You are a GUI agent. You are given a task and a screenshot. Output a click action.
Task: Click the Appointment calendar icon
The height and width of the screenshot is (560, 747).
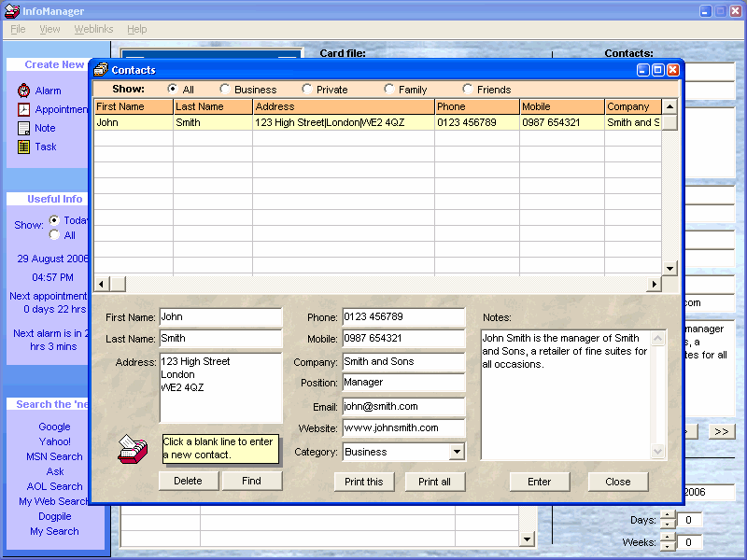(24, 109)
